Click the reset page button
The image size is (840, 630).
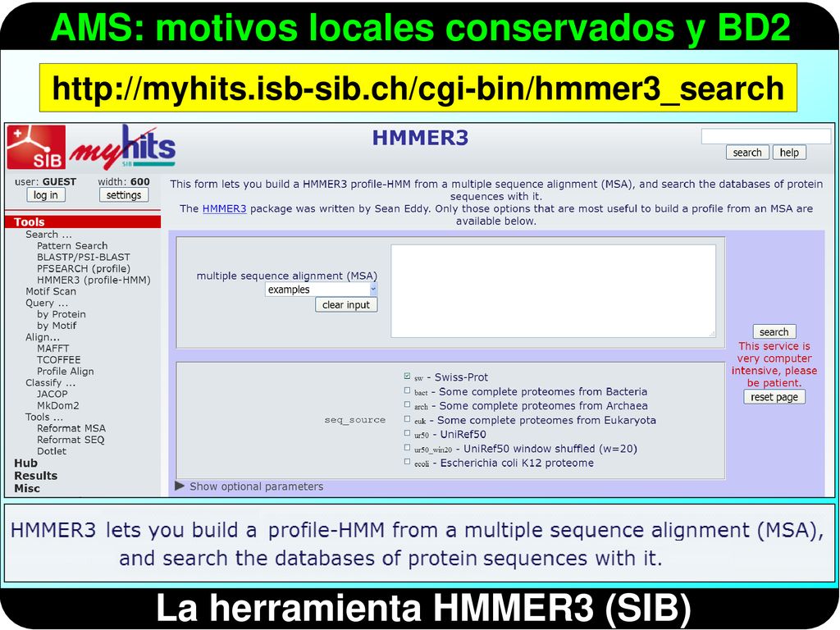click(774, 397)
